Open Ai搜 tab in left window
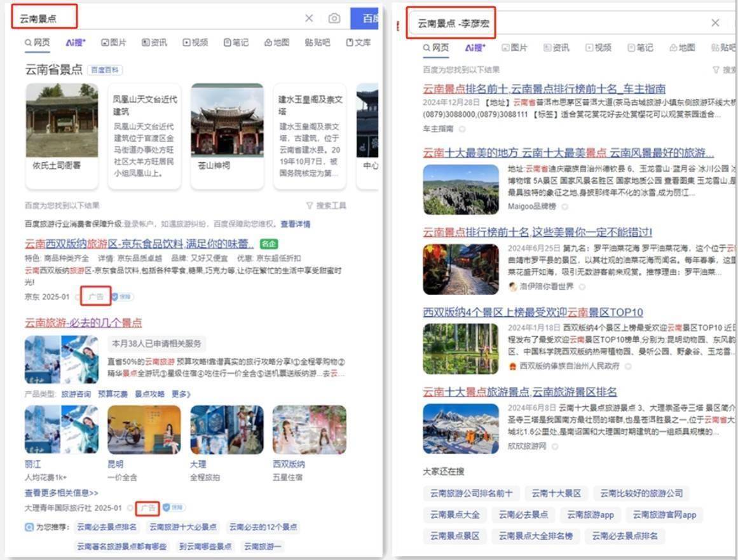The image size is (738, 560). [x=75, y=43]
